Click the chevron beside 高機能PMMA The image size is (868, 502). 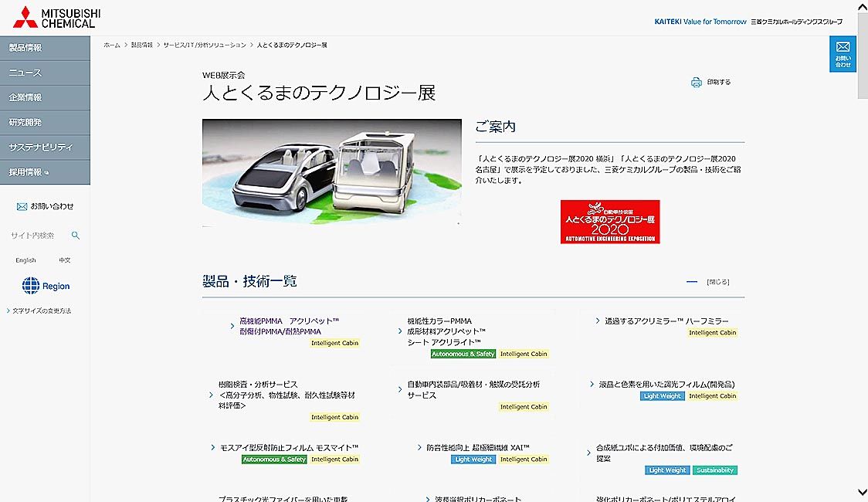click(232, 326)
